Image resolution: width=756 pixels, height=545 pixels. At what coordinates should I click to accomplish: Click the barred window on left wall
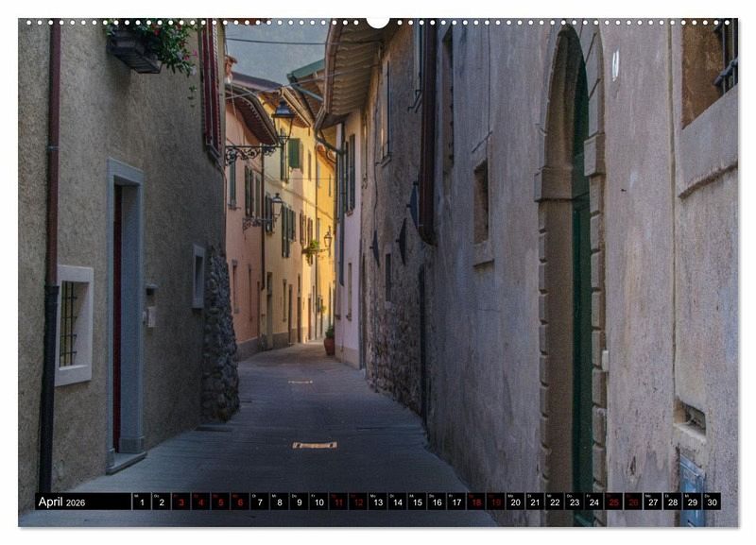coord(71,324)
